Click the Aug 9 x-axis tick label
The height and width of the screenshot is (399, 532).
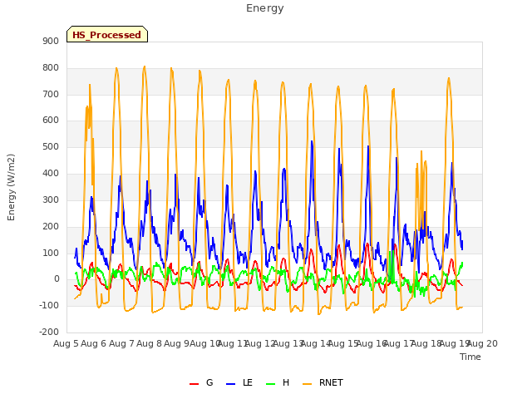pyautogui.click(x=176, y=343)
